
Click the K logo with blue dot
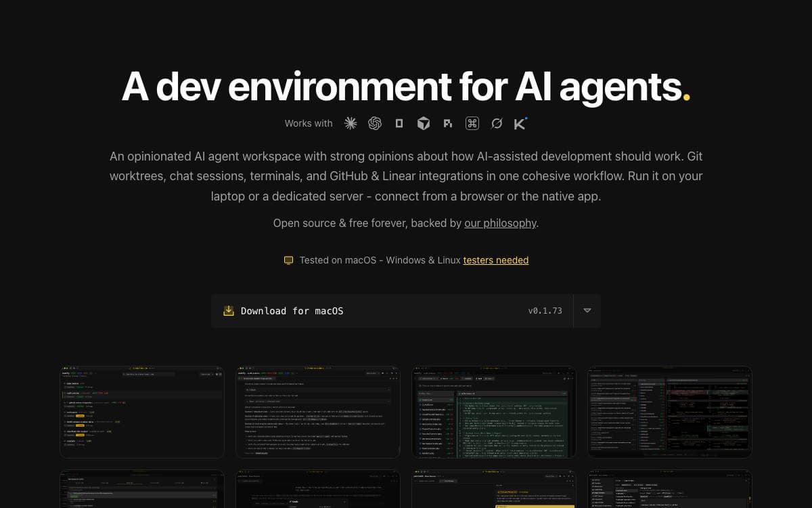click(x=520, y=123)
